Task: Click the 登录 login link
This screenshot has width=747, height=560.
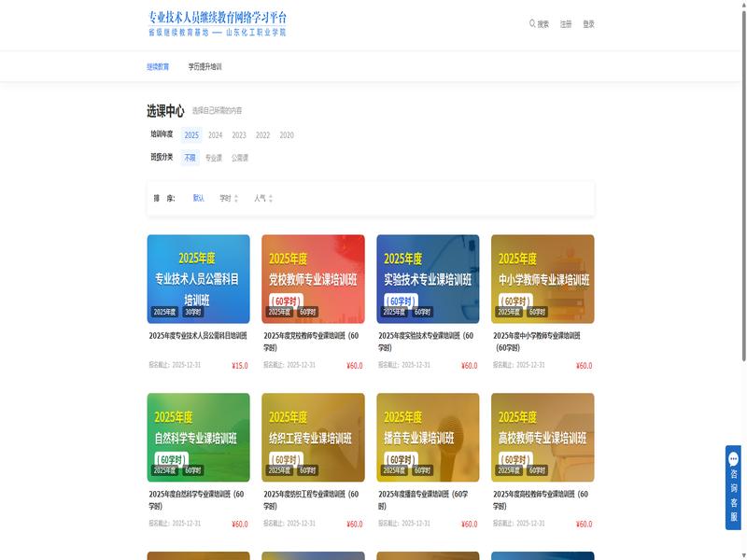Action: (x=588, y=24)
